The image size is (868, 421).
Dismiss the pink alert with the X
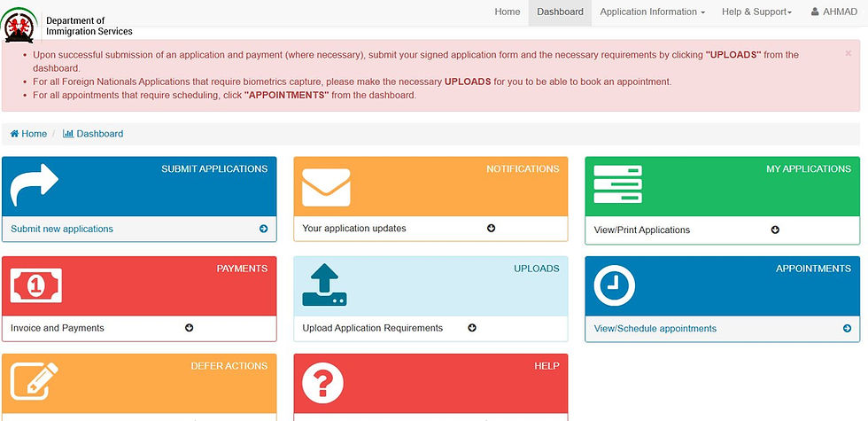[849, 53]
